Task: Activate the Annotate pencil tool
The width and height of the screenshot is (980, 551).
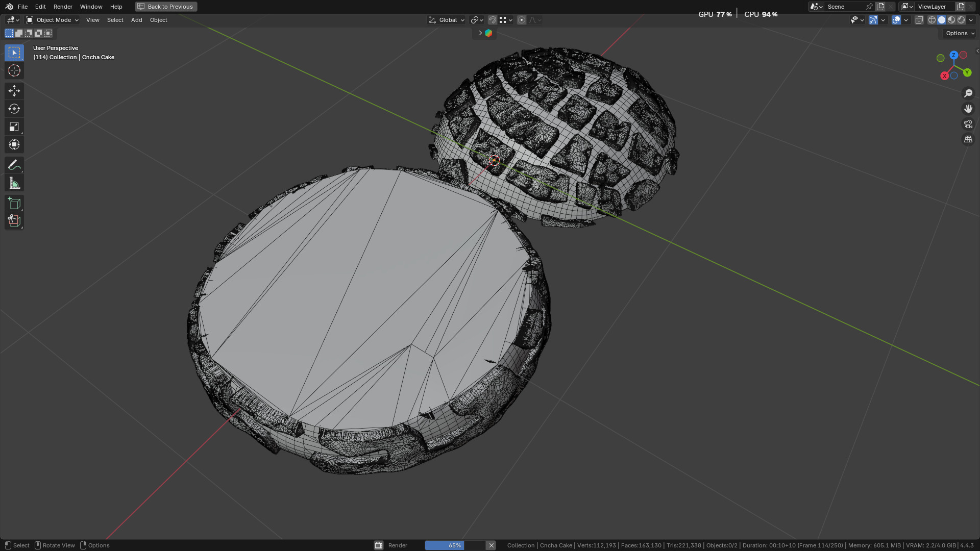Action: point(14,165)
